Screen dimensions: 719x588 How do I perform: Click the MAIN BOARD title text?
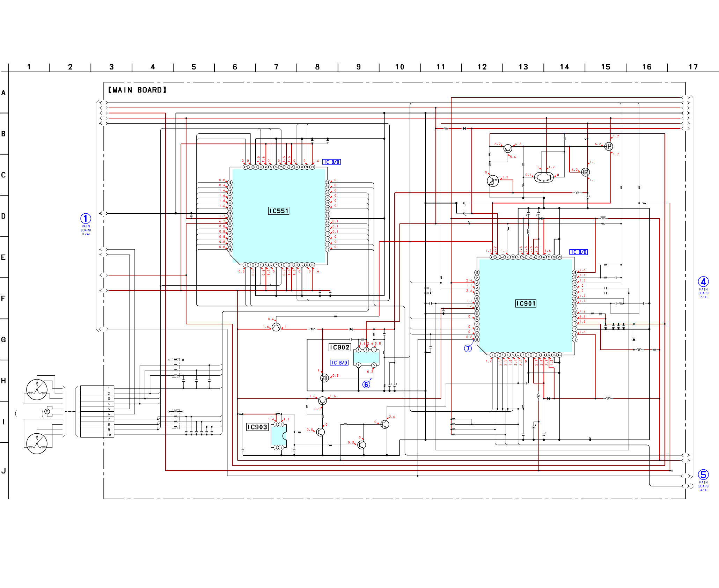[137, 90]
